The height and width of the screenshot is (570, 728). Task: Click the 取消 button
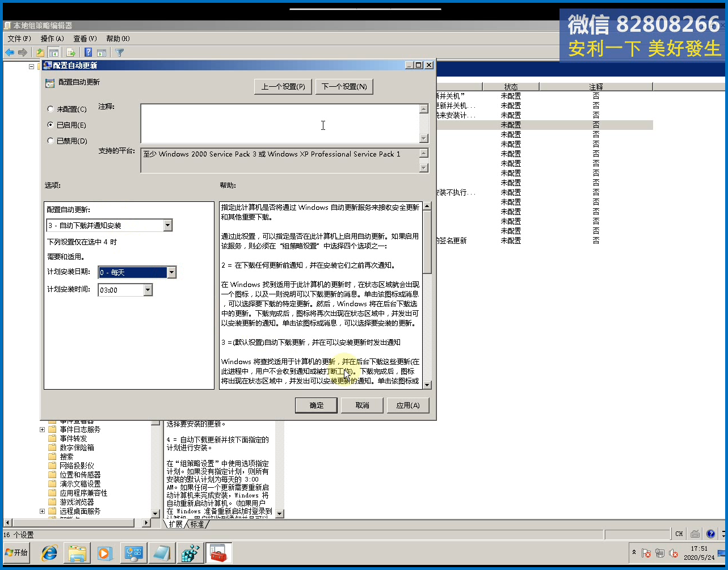362,405
